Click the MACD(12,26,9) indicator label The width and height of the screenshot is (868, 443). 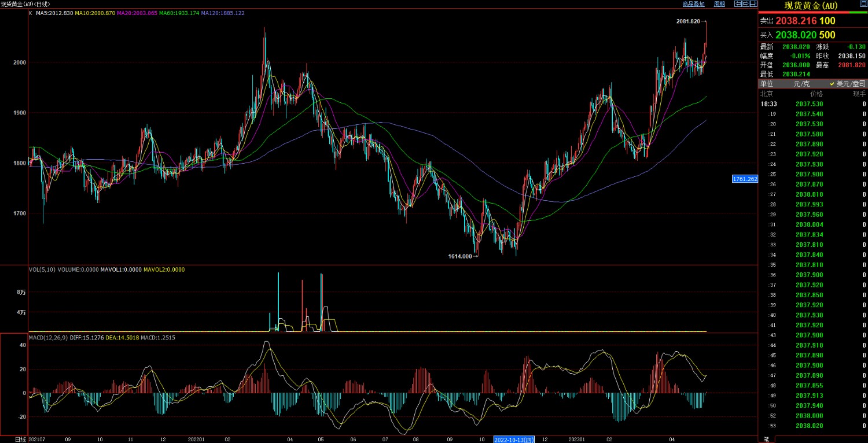click(x=48, y=337)
